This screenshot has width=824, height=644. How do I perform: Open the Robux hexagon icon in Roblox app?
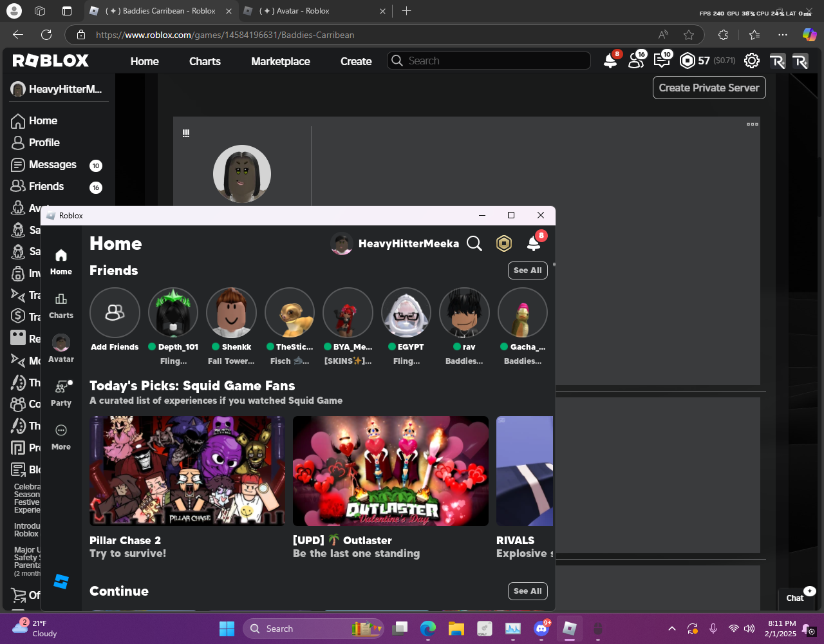[504, 243]
